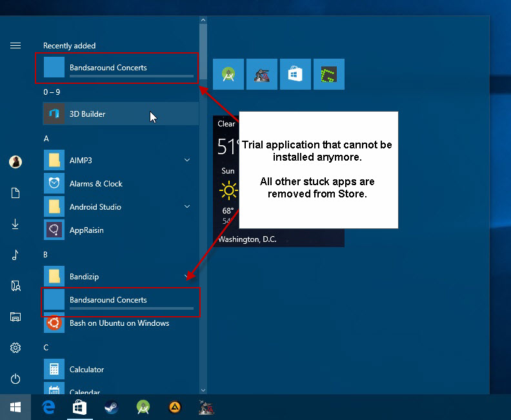The height and width of the screenshot is (420, 511).
Task: Open Alarms & Clock app
Action: (121, 183)
